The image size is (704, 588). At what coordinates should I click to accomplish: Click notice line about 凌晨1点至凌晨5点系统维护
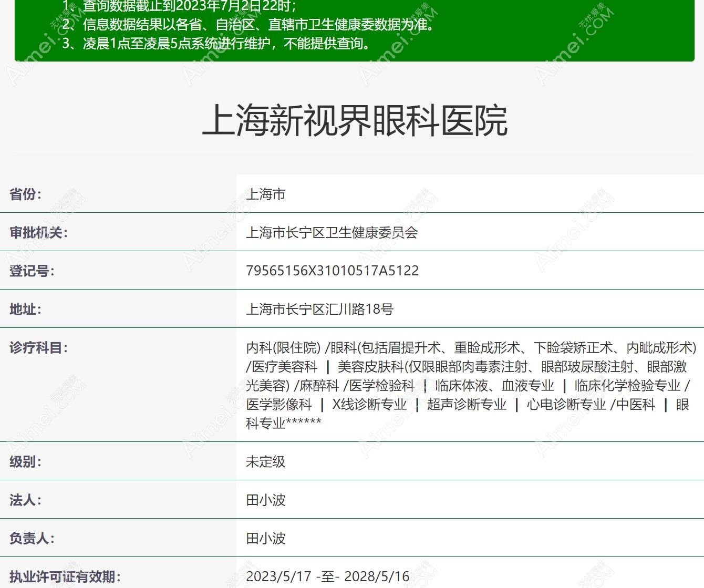point(216,43)
